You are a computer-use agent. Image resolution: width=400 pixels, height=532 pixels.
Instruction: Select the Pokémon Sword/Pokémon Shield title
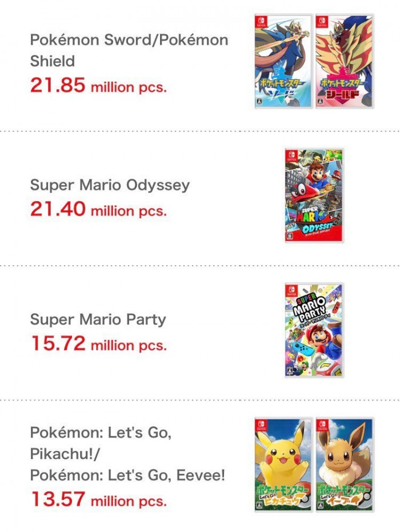tap(129, 50)
